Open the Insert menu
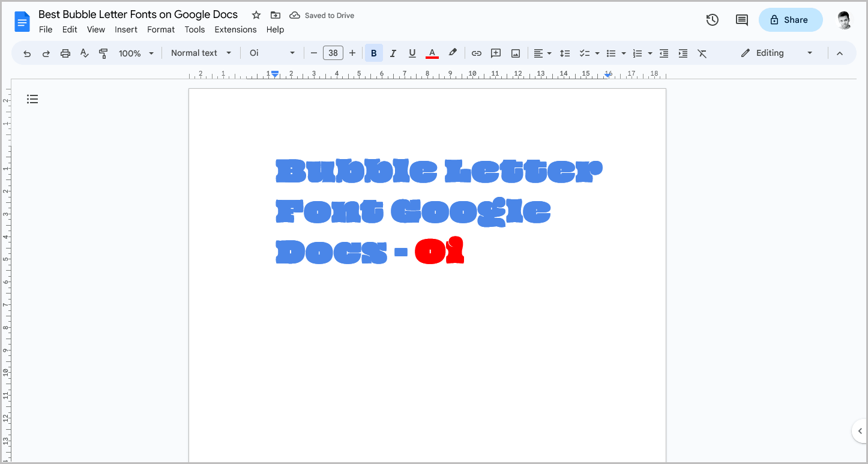 point(126,29)
